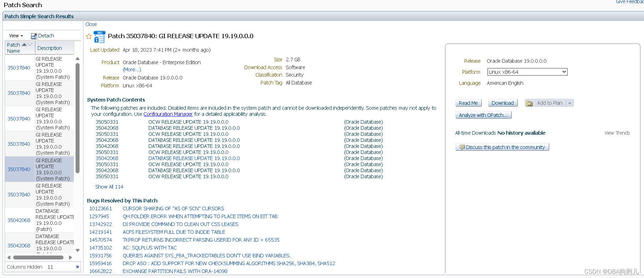The image size is (644, 278).
Task: Expand the hidden columns arrow
Action: coord(77,267)
